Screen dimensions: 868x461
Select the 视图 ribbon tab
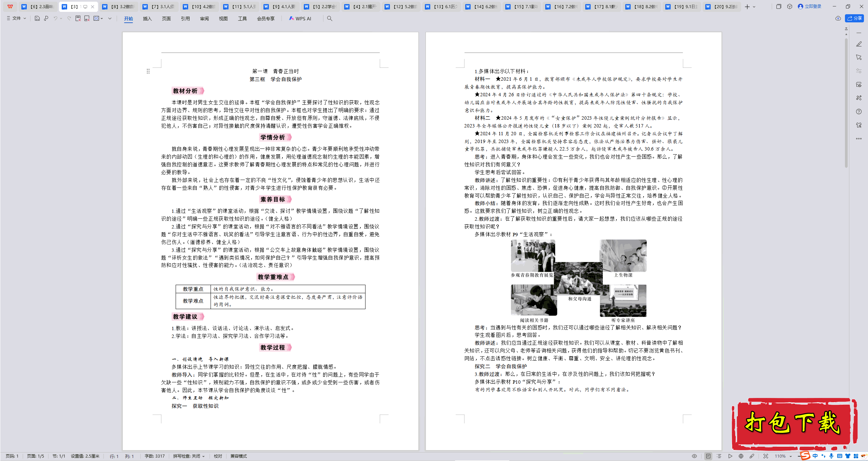pyautogui.click(x=223, y=19)
